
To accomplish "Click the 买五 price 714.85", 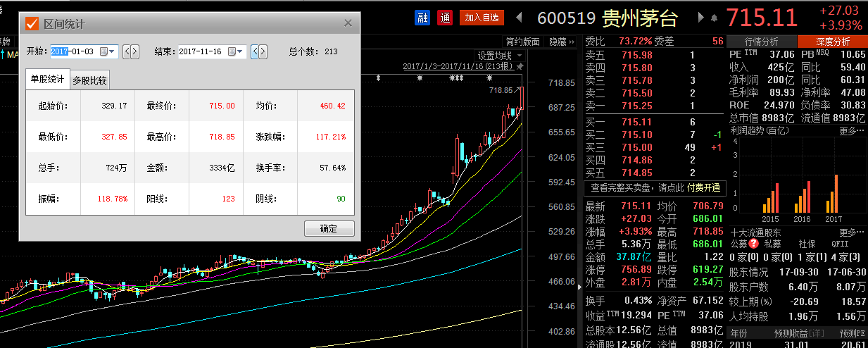I will coord(636,173).
